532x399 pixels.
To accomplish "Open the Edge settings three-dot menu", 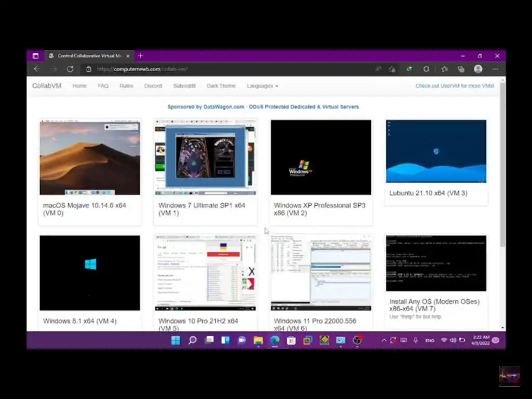I will (x=495, y=69).
